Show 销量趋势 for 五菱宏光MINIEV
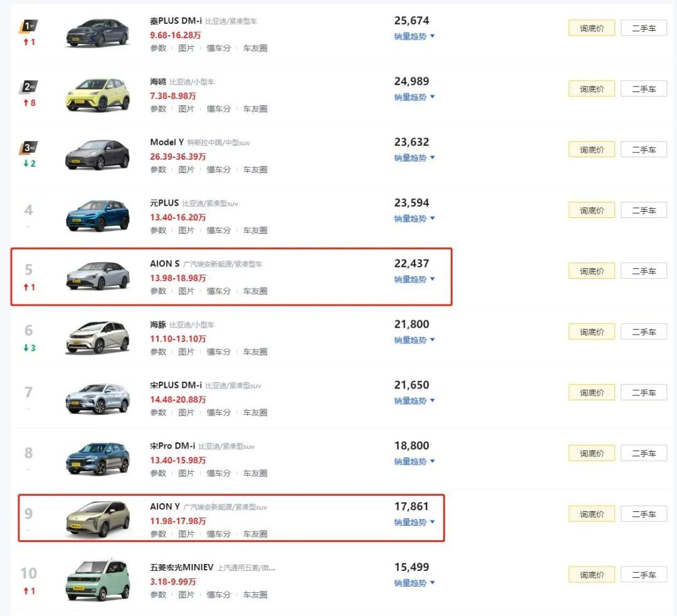Screen dimensions: 677x616 tap(414, 583)
